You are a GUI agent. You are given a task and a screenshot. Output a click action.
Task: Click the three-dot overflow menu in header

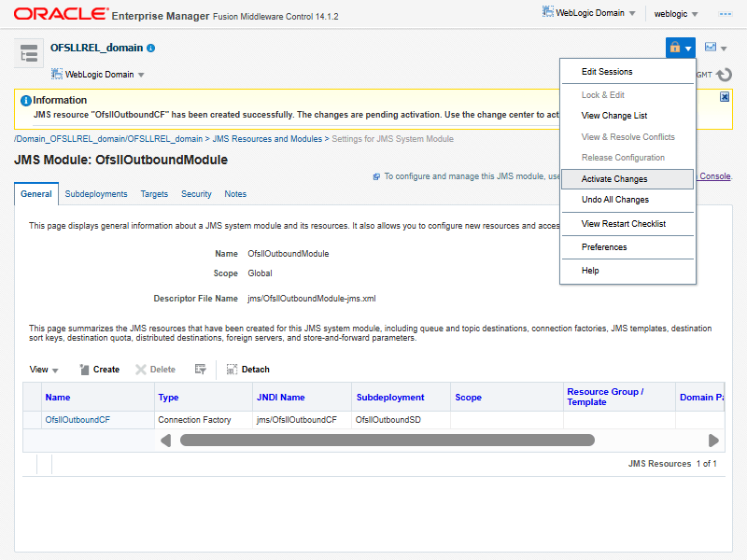[726, 14]
